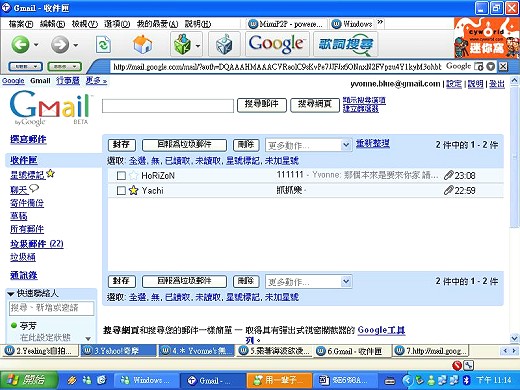Open the Back button history dropdown arrow

click(36, 45)
